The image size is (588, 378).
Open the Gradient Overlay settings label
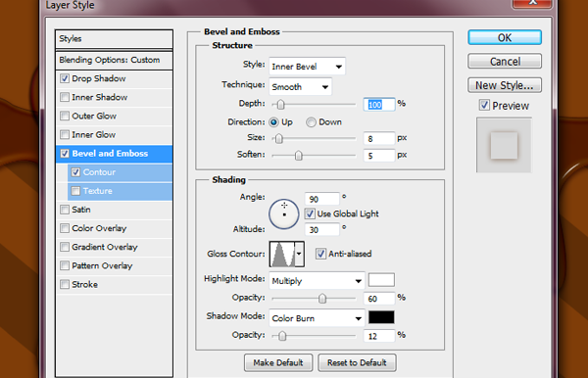tap(105, 247)
